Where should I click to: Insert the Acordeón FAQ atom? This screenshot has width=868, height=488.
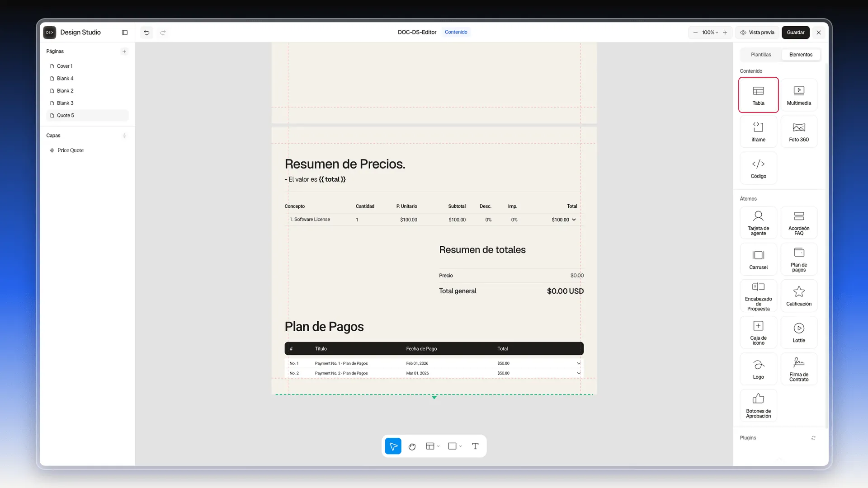click(799, 223)
